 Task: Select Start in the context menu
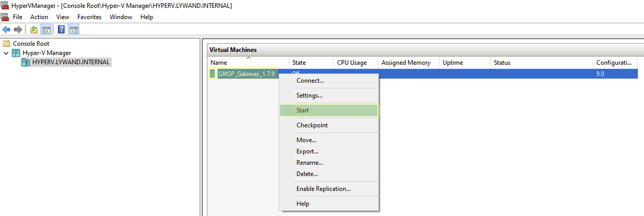(329, 110)
